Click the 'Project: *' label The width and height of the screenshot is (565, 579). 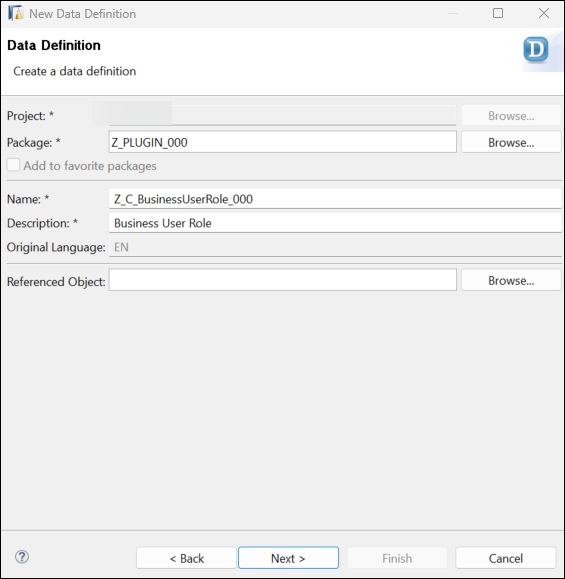click(x=30, y=116)
